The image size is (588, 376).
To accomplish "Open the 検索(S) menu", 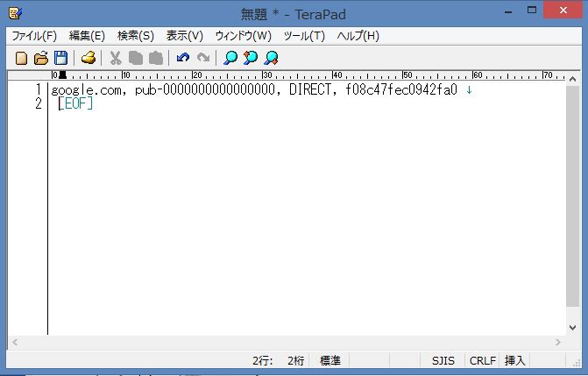I will 136,36.
